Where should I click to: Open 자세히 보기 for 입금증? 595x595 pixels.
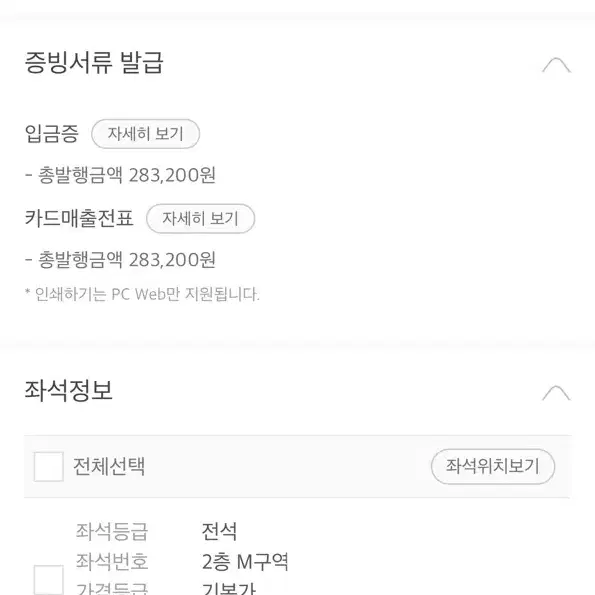(145, 134)
